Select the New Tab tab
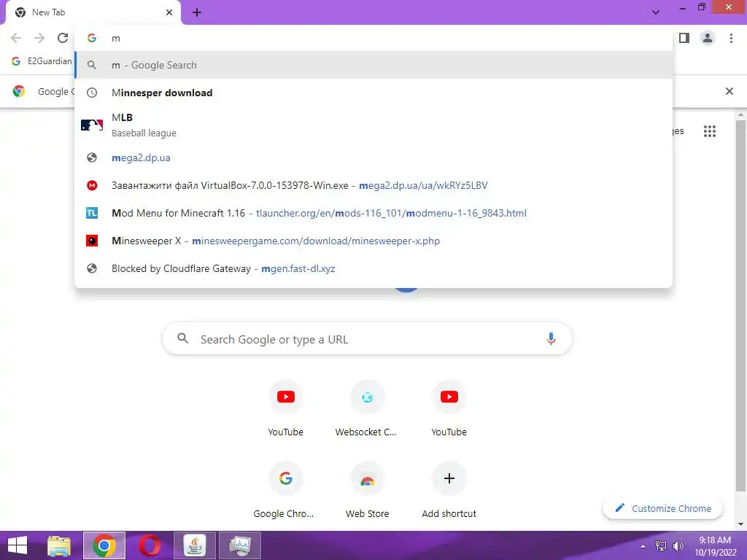Viewport: 747px width, 560px height. [x=93, y=12]
